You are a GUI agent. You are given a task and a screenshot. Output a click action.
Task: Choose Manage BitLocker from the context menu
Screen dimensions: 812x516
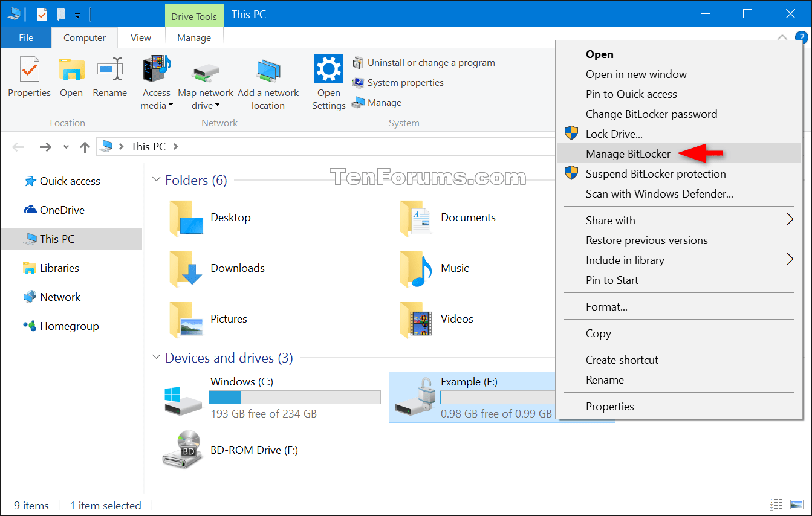[x=628, y=153]
